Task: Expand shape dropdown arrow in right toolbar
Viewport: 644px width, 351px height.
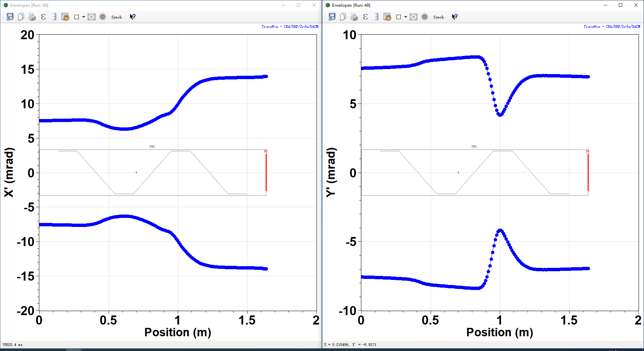Action: coord(406,17)
